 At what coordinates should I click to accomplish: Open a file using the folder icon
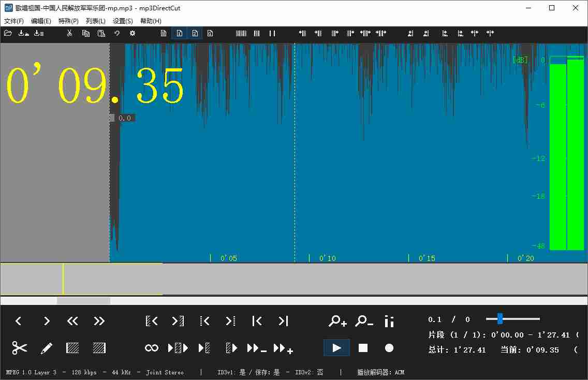pos(8,33)
